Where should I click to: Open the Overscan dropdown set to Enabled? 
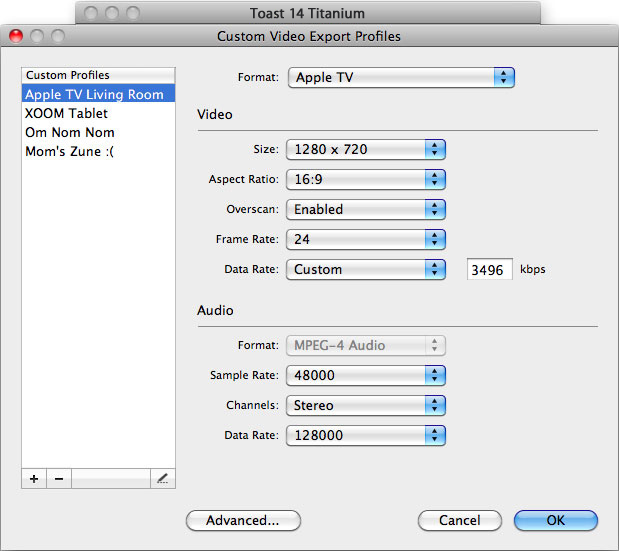coord(365,209)
